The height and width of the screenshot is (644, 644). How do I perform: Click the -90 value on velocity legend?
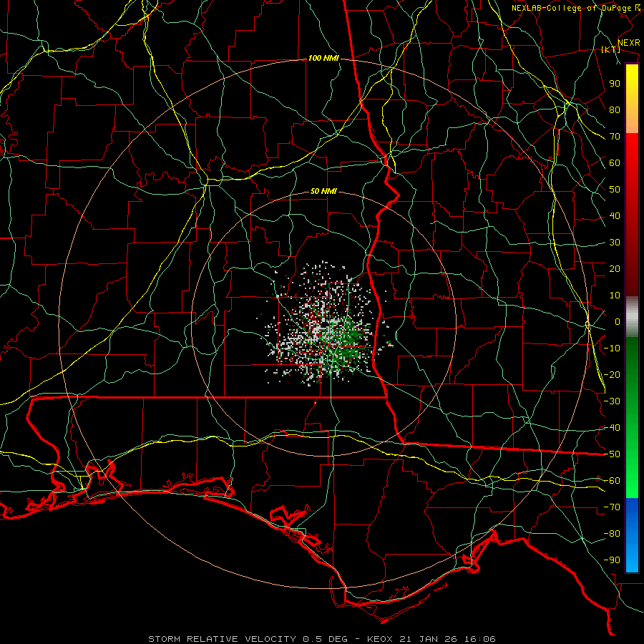pos(612,560)
